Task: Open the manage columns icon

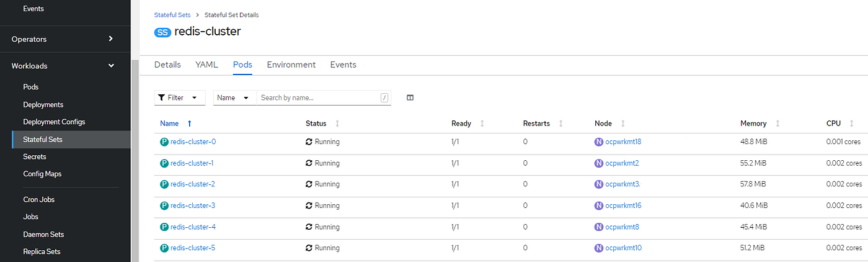Action: [x=410, y=97]
